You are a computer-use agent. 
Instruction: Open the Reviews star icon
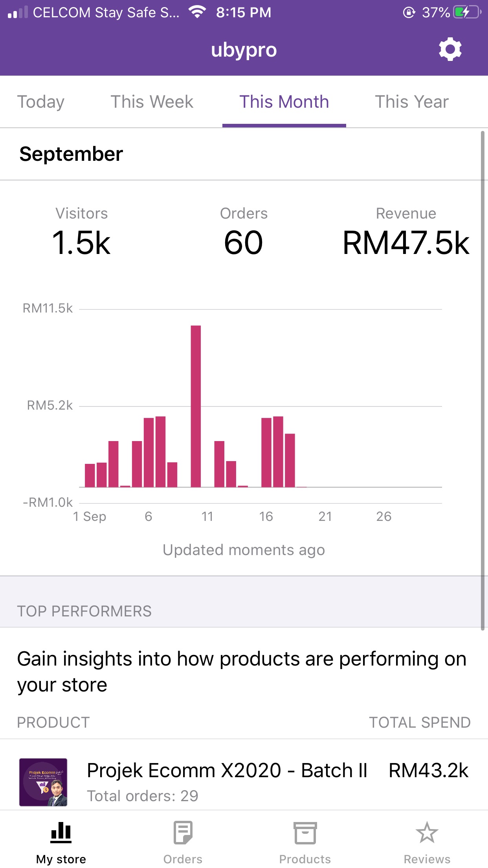click(x=427, y=832)
